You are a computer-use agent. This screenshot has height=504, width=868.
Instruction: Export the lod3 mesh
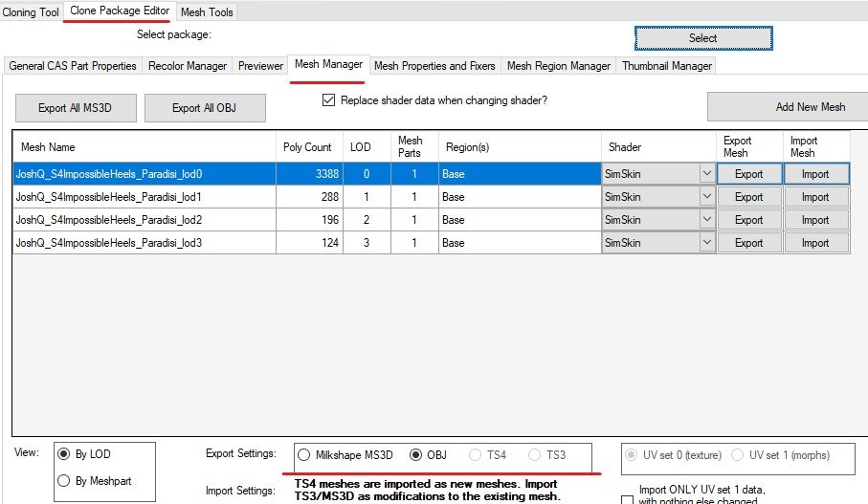[x=749, y=243]
